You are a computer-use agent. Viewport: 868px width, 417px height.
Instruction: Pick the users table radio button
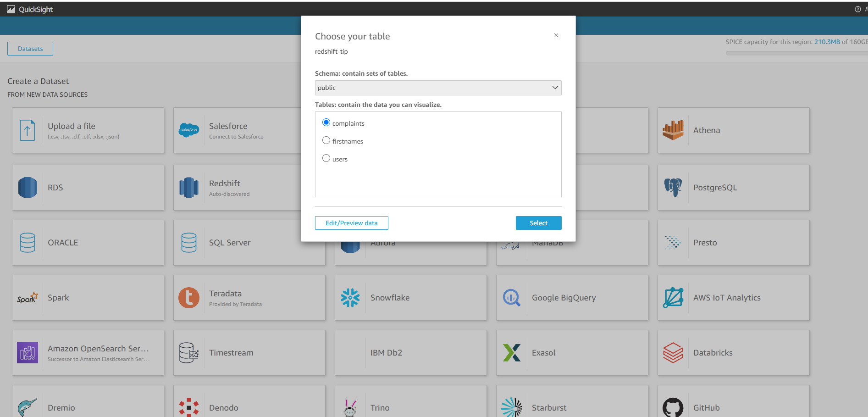pyautogui.click(x=326, y=158)
